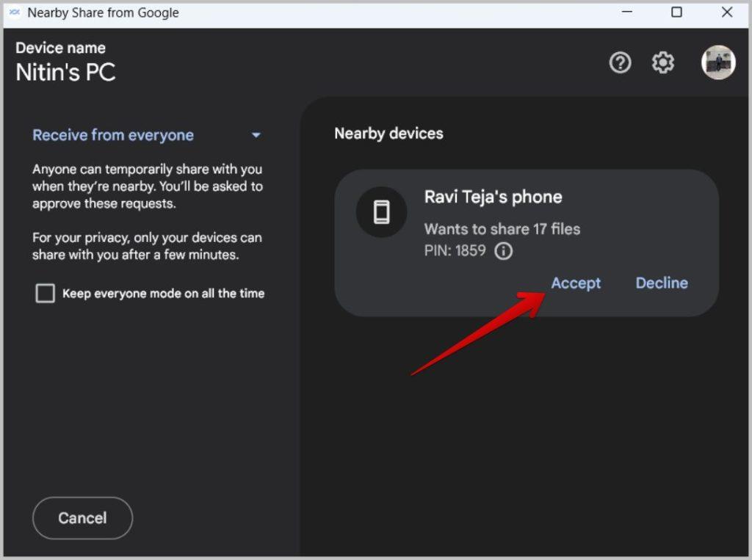Viewport: 752px width, 560px height.
Task: Maximize the Nearby Share window
Action: click(676, 12)
